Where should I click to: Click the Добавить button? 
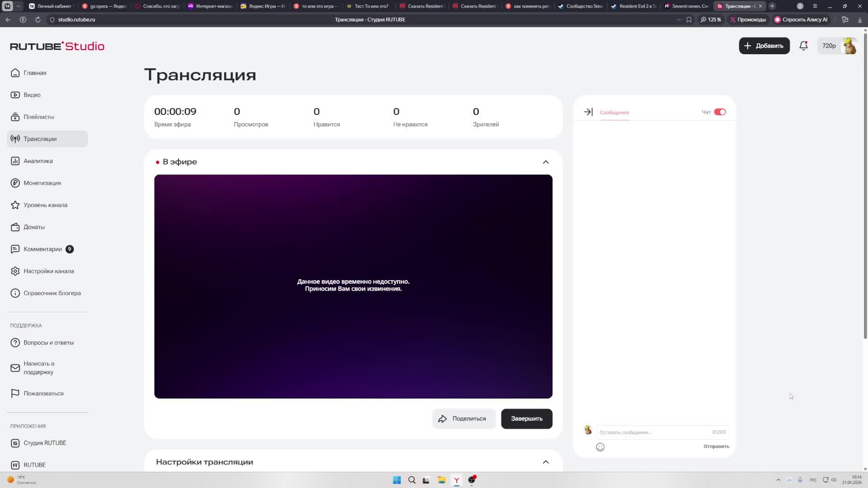pyautogui.click(x=764, y=46)
